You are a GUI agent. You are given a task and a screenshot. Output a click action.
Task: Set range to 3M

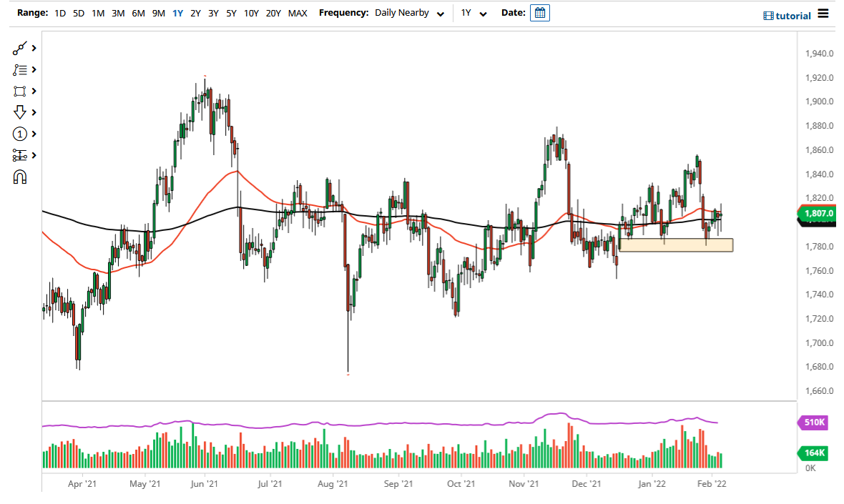coord(118,13)
